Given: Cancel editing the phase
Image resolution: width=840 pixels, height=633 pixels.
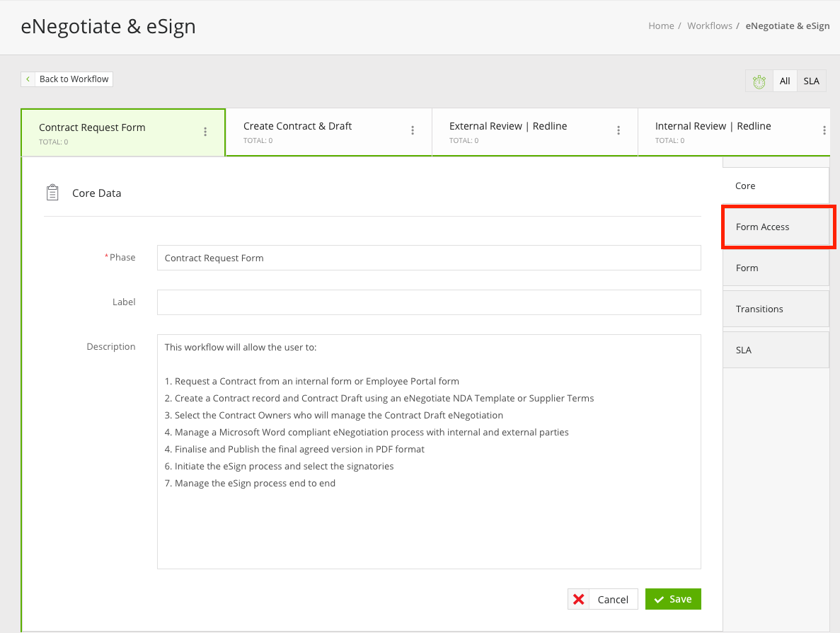Looking at the screenshot, I should [x=603, y=599].
